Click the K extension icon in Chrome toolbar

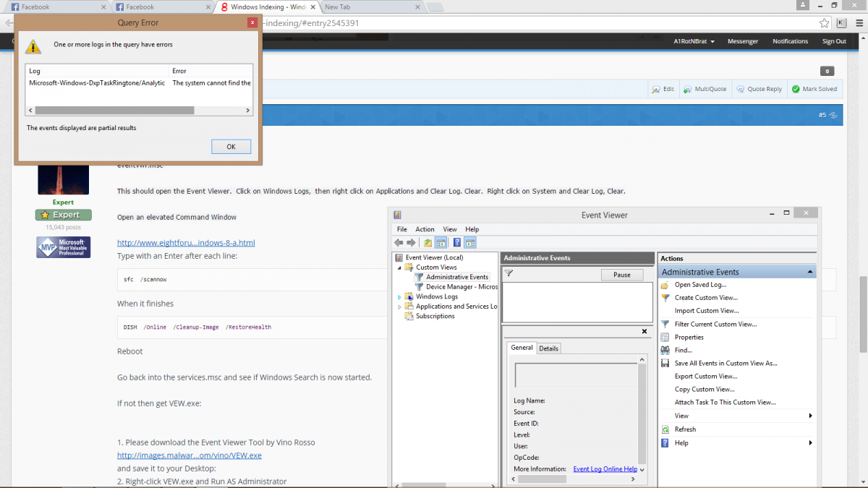tap(842, 23)
